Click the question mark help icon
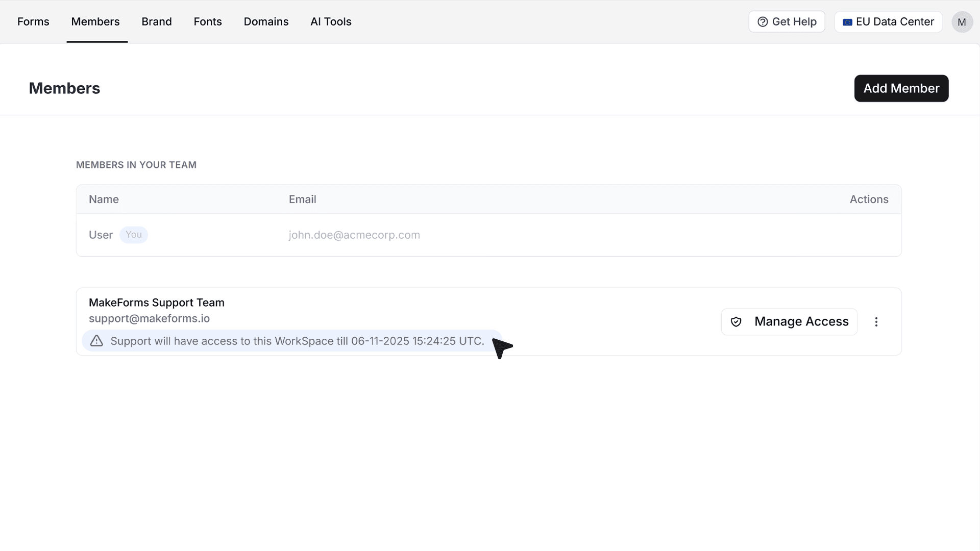The width and height of the screenshot is (980, 551). 763,22
